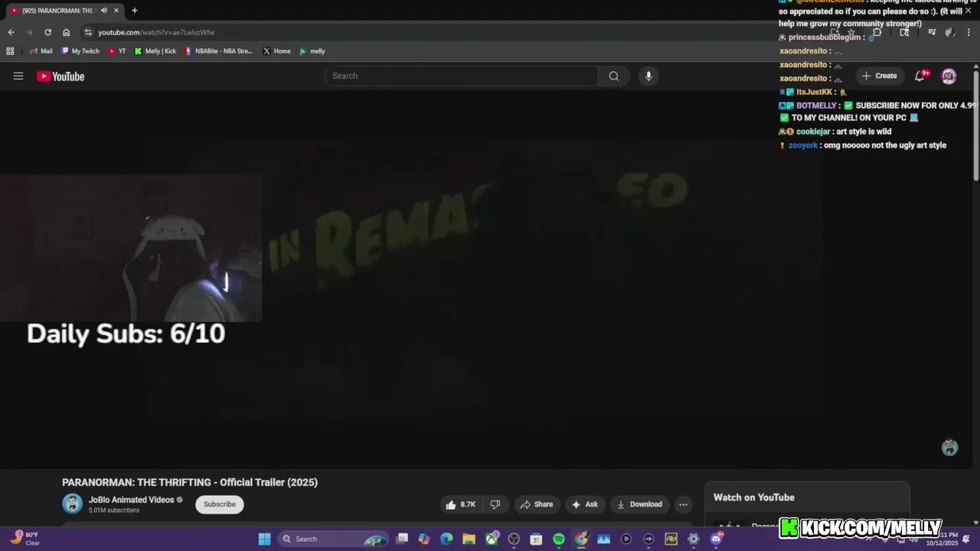980x551 pixels.
Task: Open the browser profile avatar in toolbar
Action: pyautogui.click(x=950, y=32)
